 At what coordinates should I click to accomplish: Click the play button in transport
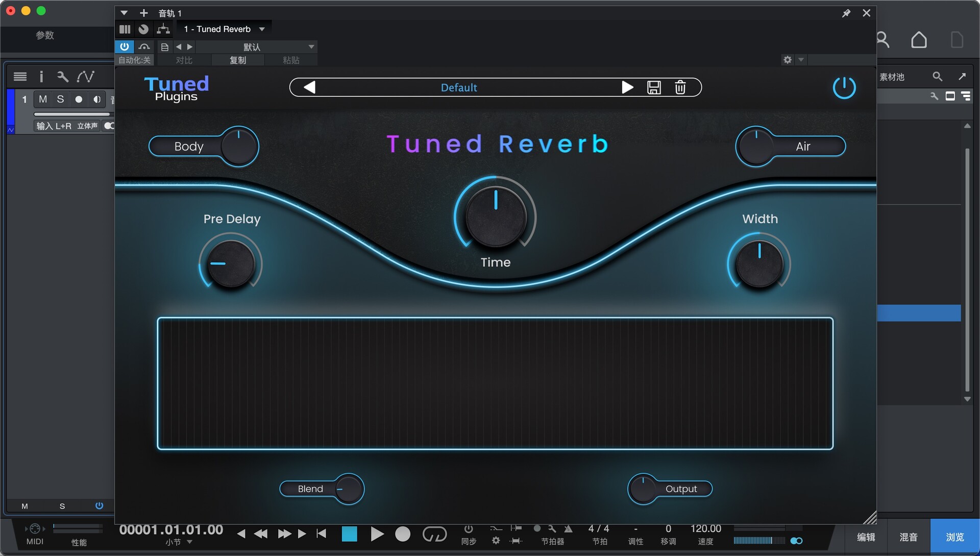377,534
